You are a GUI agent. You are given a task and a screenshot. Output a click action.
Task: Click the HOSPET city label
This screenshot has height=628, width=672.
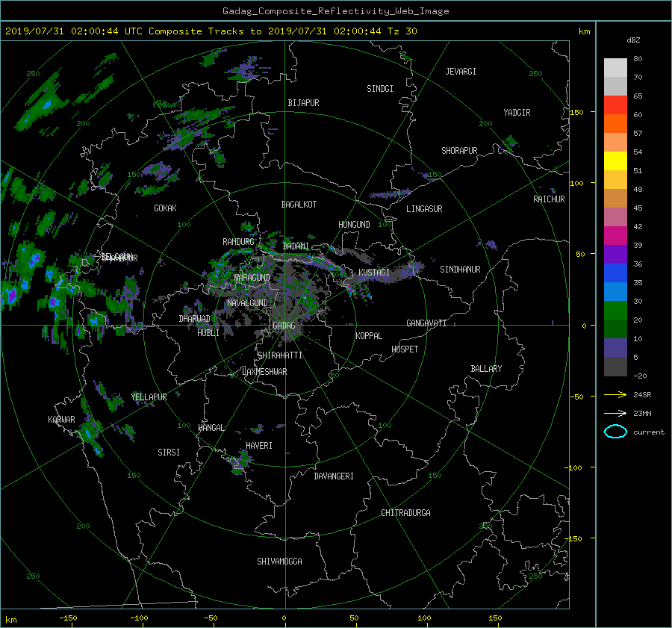405,349
